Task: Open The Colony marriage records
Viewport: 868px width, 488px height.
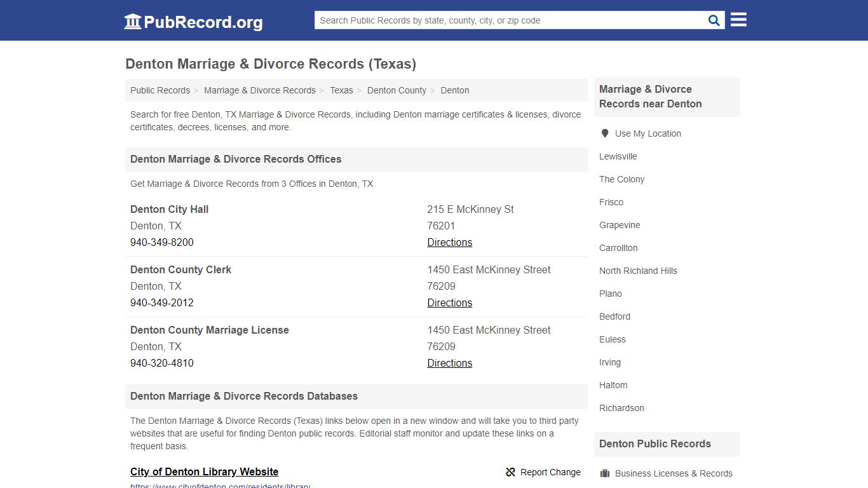Action: pos(622,179)
